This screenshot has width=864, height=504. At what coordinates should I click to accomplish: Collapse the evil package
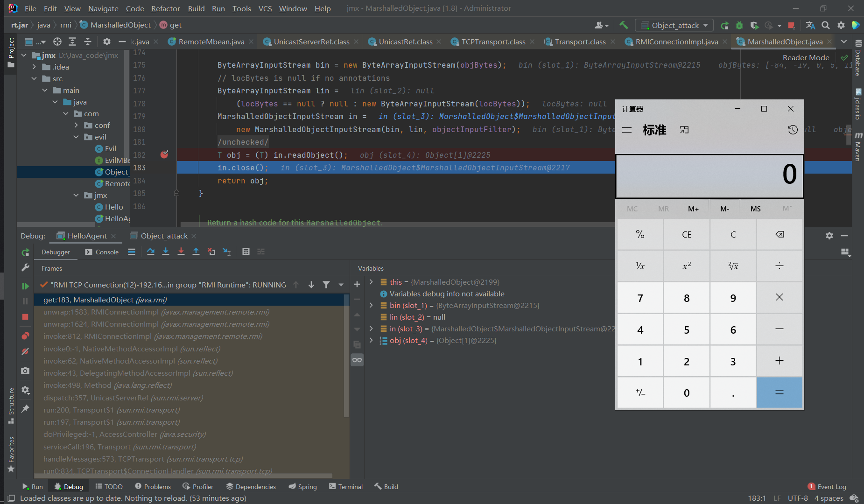coord(77,137)
